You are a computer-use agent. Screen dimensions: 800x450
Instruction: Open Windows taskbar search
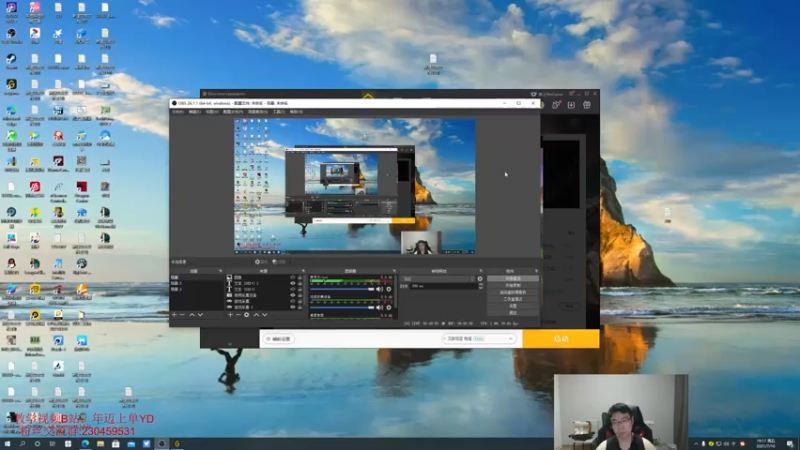(22, 444)
